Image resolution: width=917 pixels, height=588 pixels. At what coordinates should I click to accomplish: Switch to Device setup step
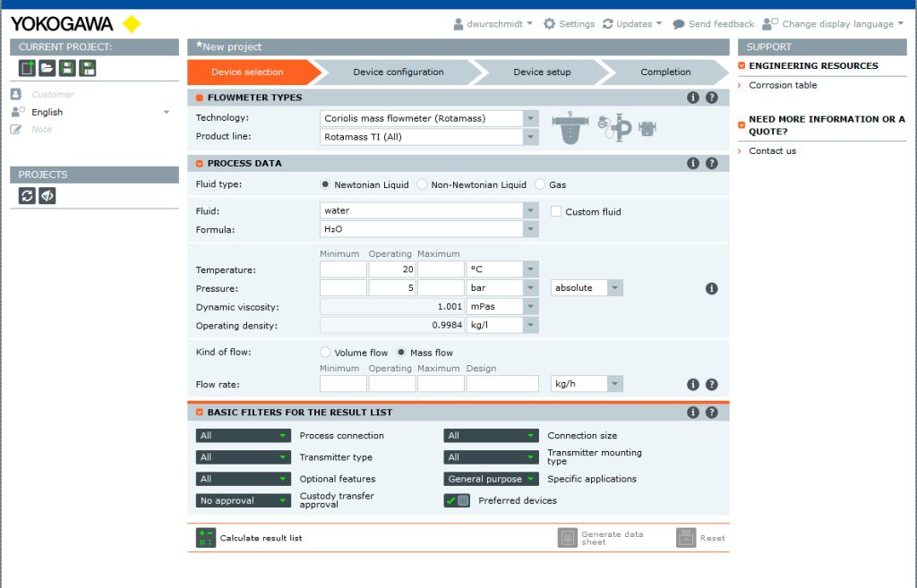point(542,72)
